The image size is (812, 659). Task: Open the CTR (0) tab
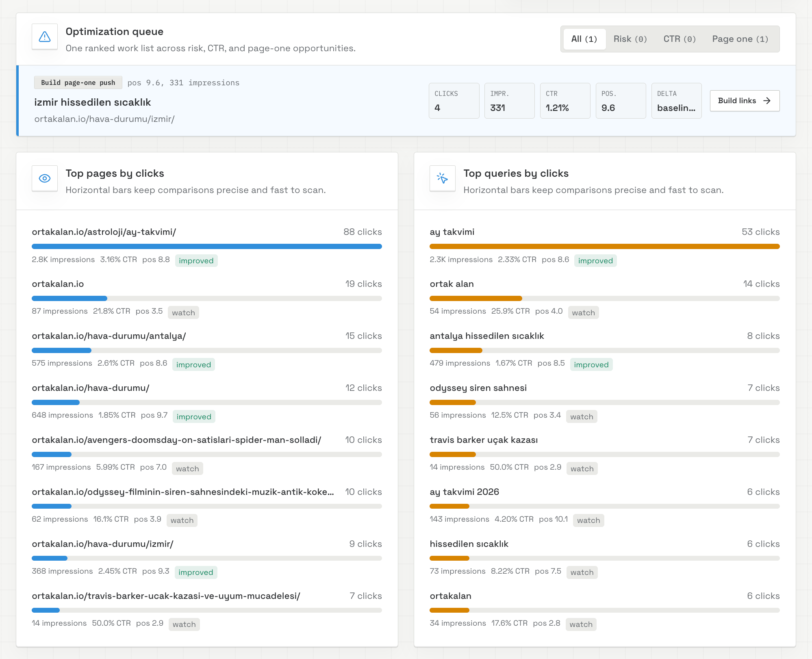click(x=680, y=39)
